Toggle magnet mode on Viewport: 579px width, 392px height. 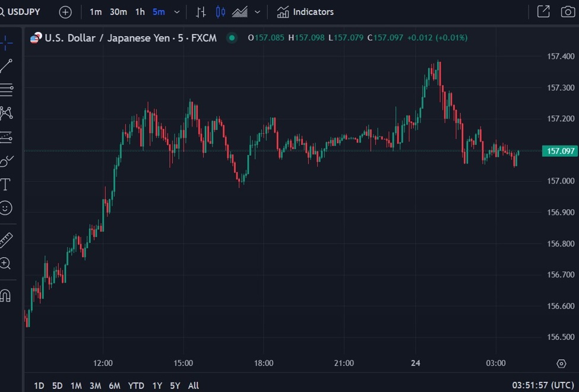pos(6,295)
